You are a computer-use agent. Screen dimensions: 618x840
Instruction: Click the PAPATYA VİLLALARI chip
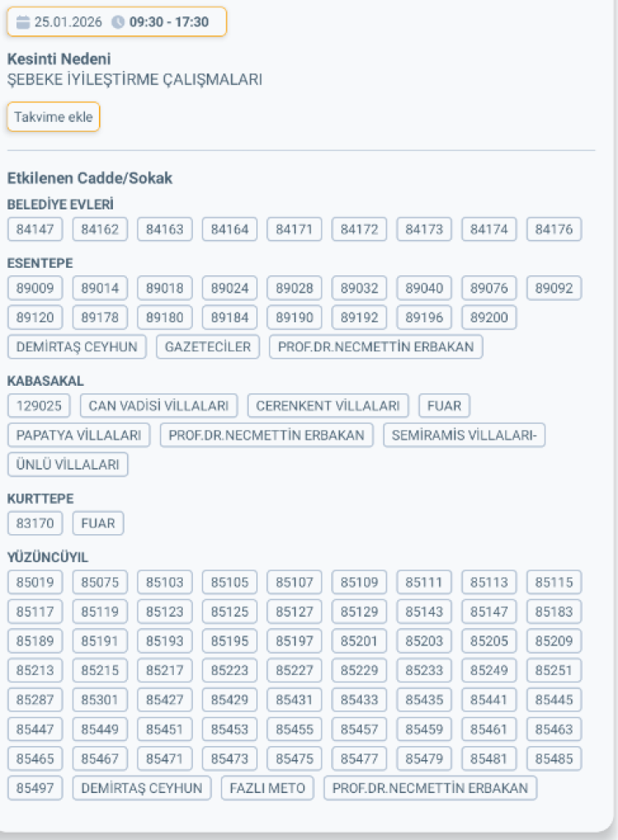(x=79, y=435)
